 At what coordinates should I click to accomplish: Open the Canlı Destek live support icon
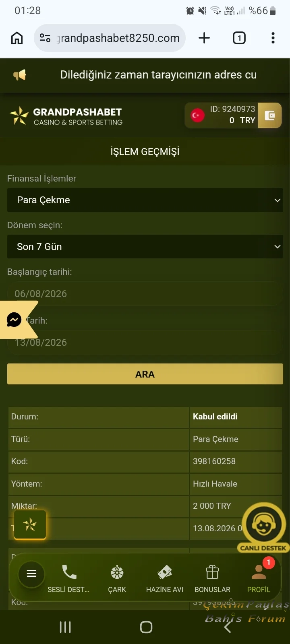(x=263, y=527)
